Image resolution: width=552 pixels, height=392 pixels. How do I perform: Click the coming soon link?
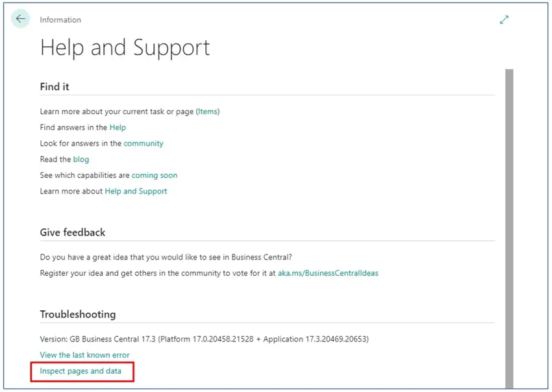pos(155,175)
